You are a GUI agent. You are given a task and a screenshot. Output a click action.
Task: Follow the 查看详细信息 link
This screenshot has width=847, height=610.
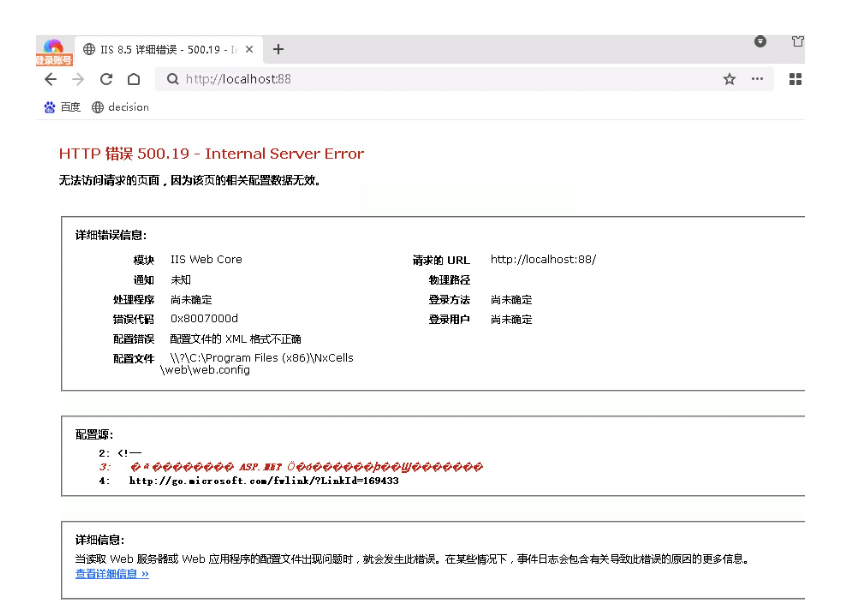(112, 574)
